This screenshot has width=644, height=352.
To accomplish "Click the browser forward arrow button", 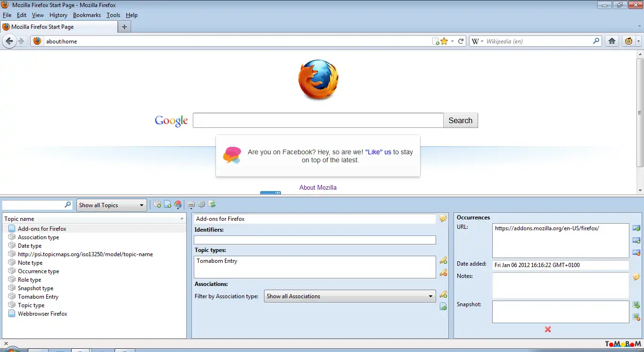I will (x=21, y=41).
